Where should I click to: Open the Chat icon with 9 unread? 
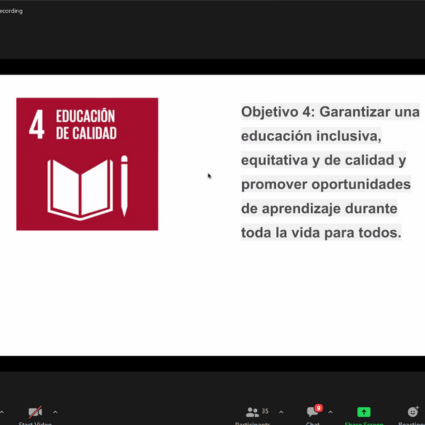tap(314, 411)
